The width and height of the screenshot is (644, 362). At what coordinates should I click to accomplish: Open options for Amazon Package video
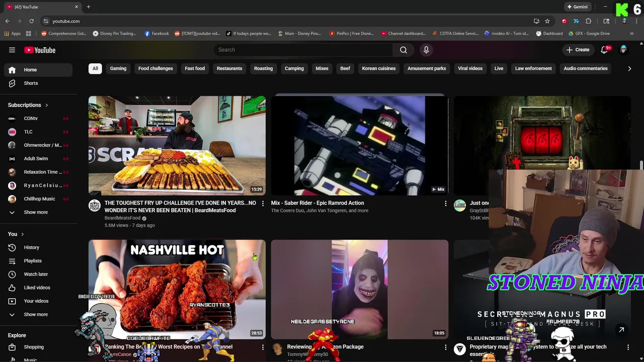[x=445, y=347]
